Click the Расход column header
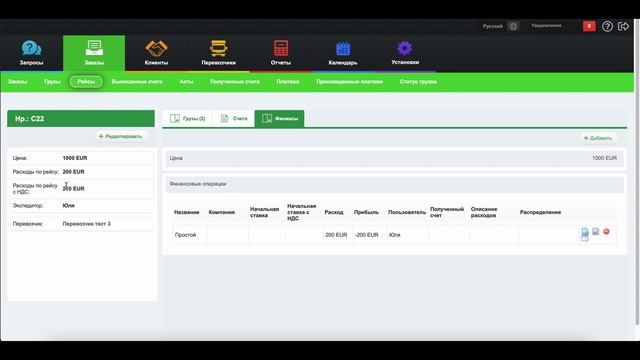Image resolution: width=640 pixels, height=360 pixels. click(x=334, y=212)
